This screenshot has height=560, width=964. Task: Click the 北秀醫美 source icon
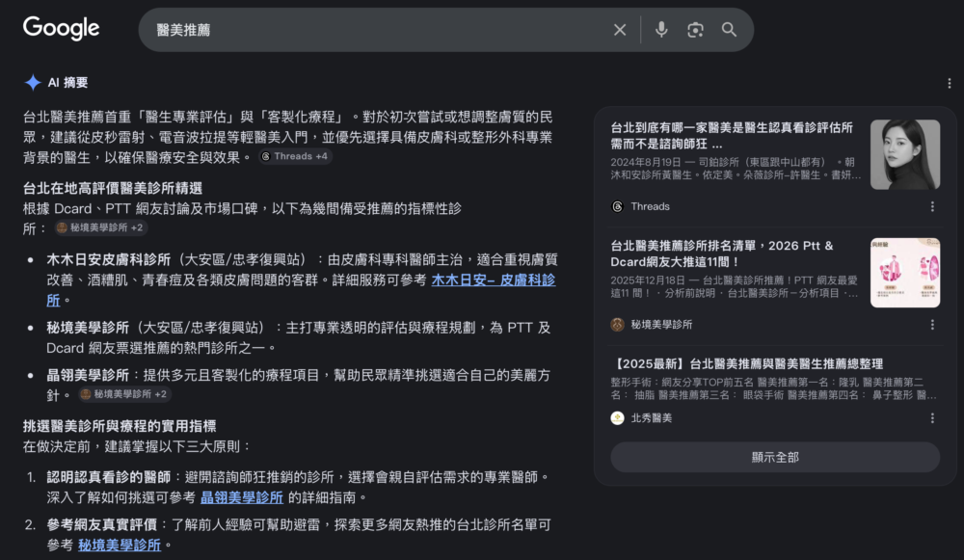click(617, 418)
